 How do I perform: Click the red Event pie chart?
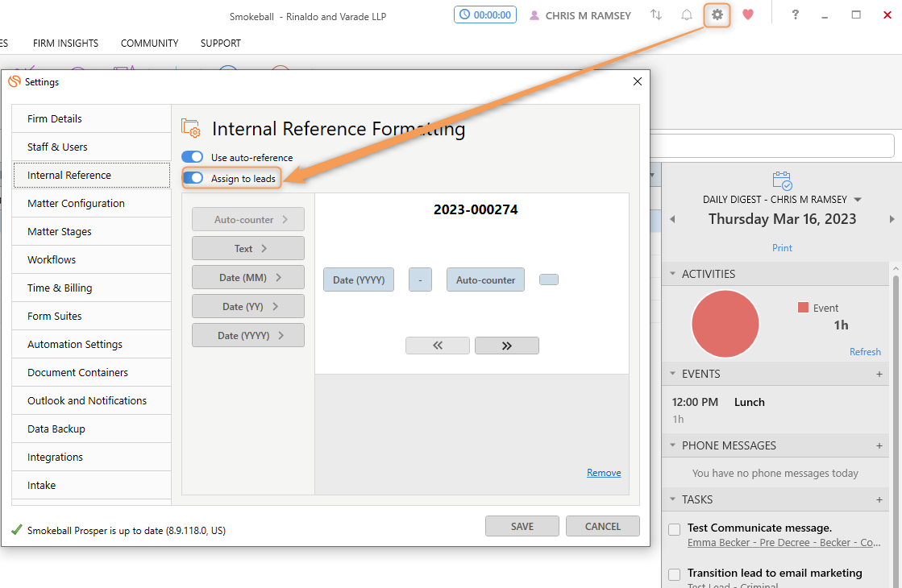click(725, 324)
